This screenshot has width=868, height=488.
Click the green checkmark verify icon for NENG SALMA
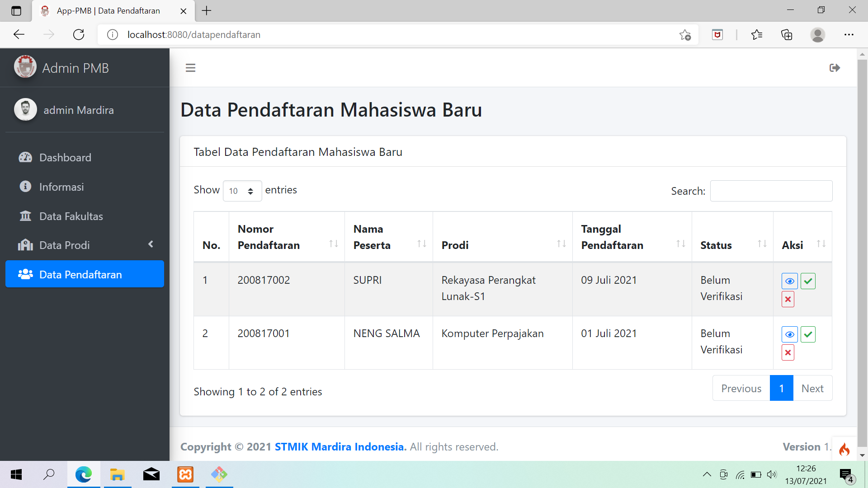(808, 334)
